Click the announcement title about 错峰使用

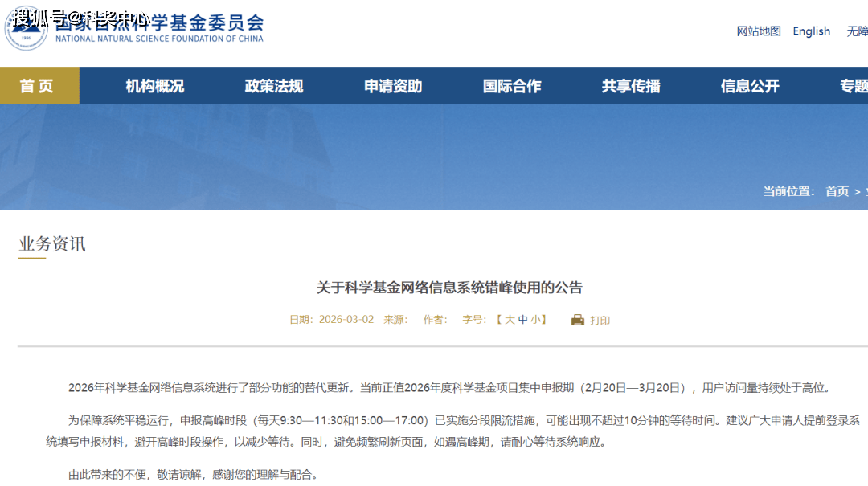pyautogui.click(x=449, y=288)
